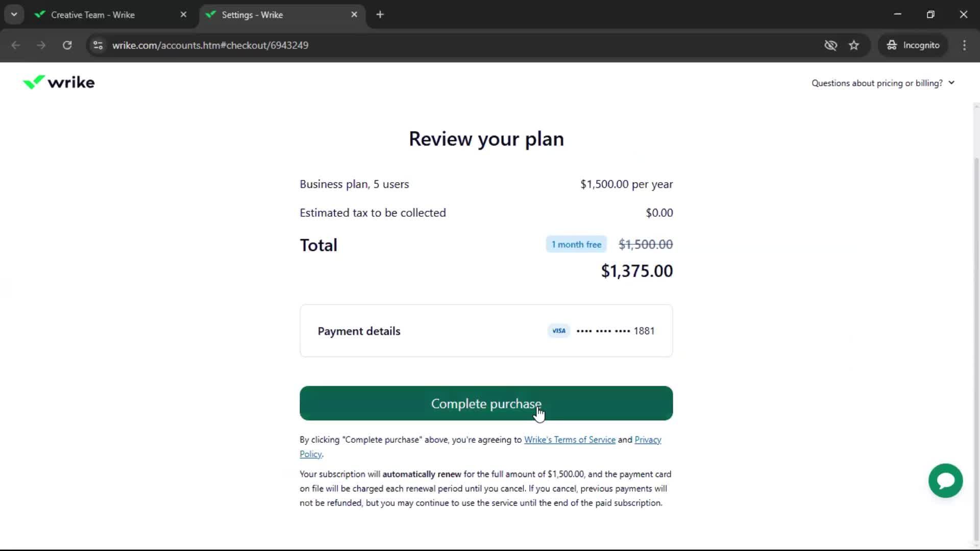The width and height of the screenshot is (980, 551).
Task: Expand Questions about pricing or billing
Action: tap(883, 83)
